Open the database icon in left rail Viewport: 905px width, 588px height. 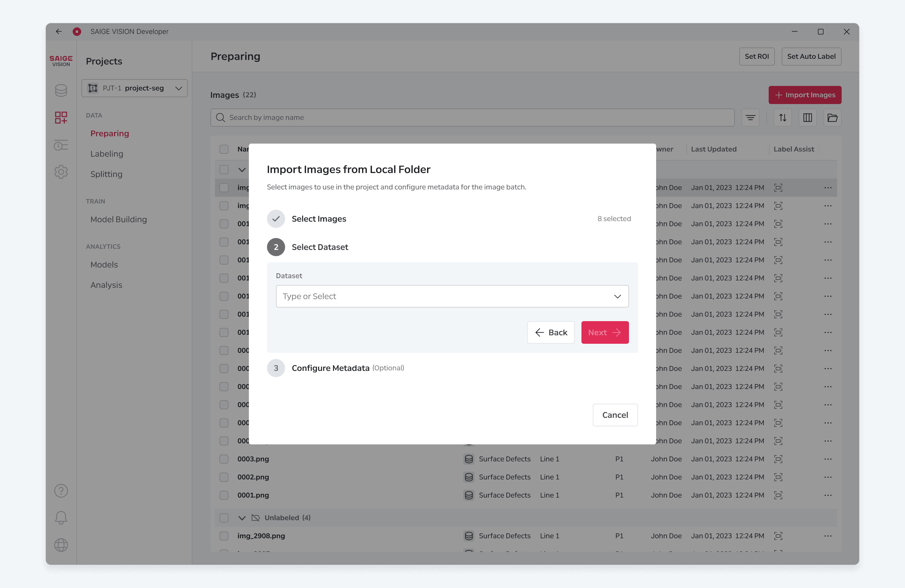61,90
